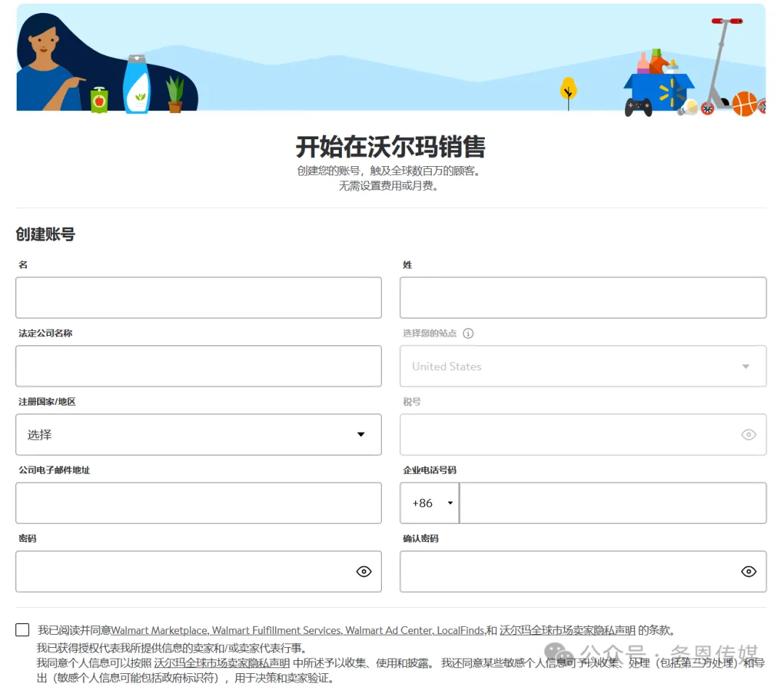Click the 企业电话号码 field label
This screenshot has height=687, width=784.
click(430, 470)
